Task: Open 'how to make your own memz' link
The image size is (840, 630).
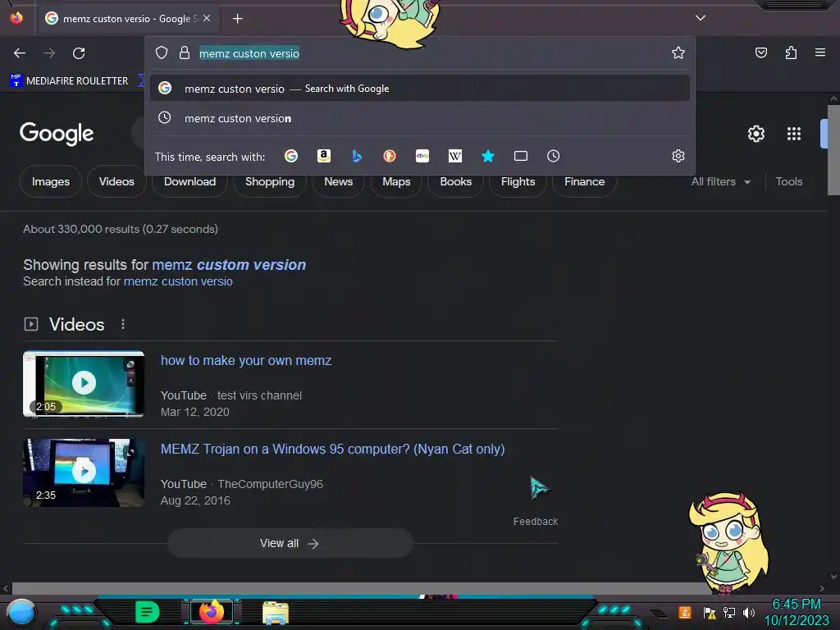Action: pos(246,361)
